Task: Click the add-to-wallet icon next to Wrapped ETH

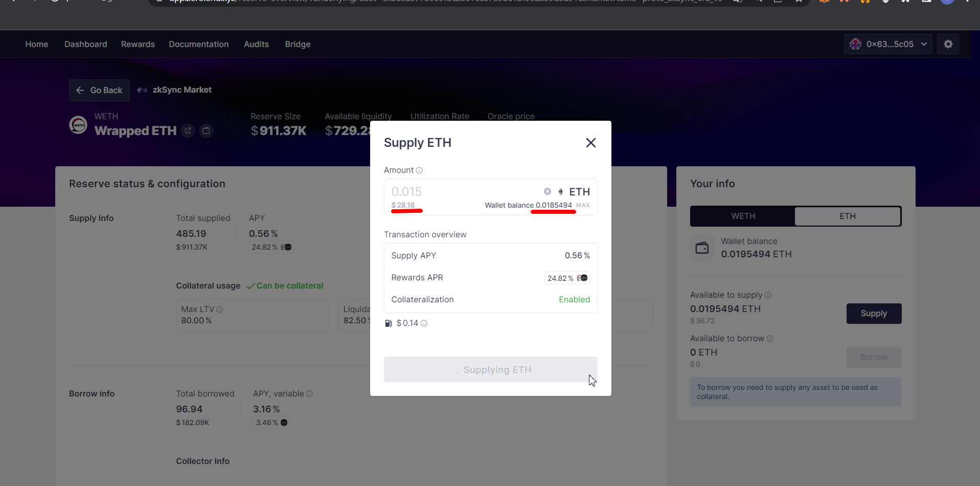Action: [x=206, y=131]
